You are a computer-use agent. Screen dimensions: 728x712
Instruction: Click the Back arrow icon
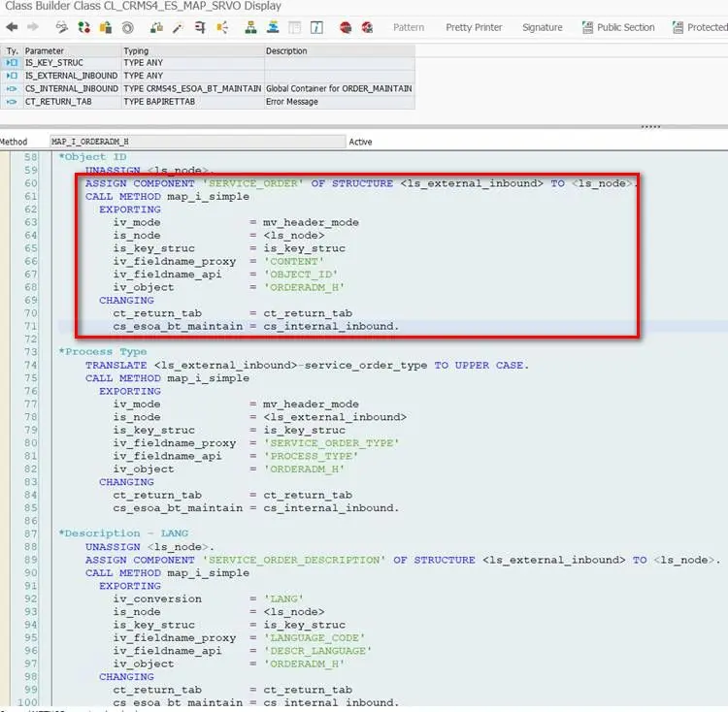pyautogui.click(x=12, y=27)
